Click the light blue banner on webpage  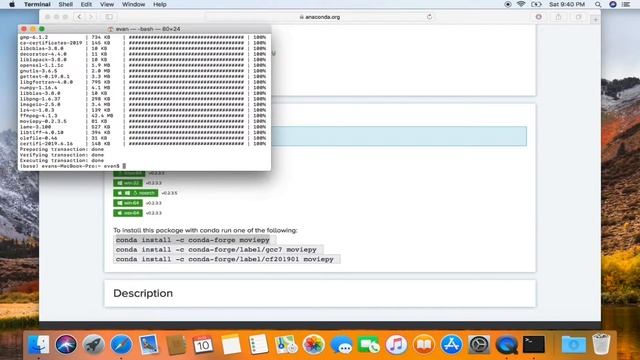(x=399, y=136)
